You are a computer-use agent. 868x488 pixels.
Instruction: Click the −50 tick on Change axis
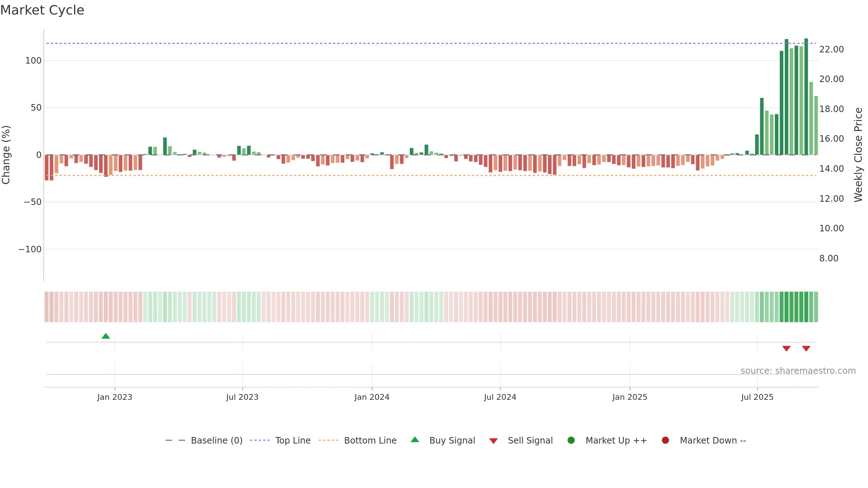(x=33, y=202)
